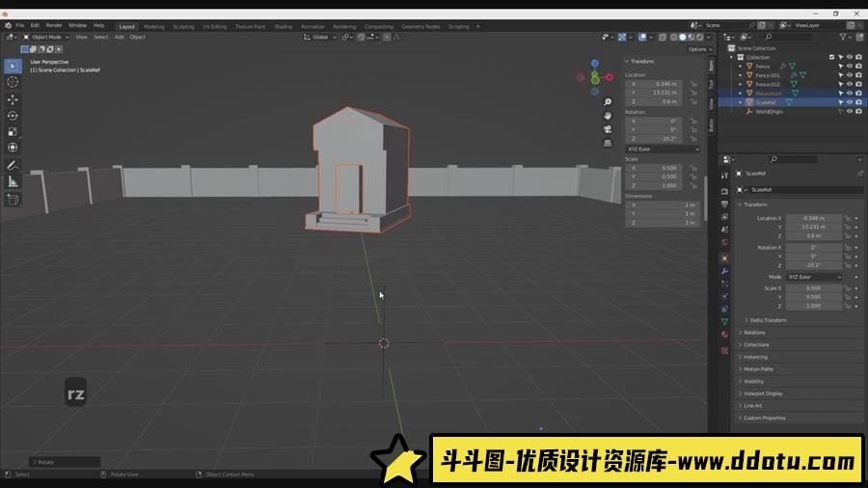Screen dimensions: 868x488
Task: Activate the Select Box tool
Action: 13,66
